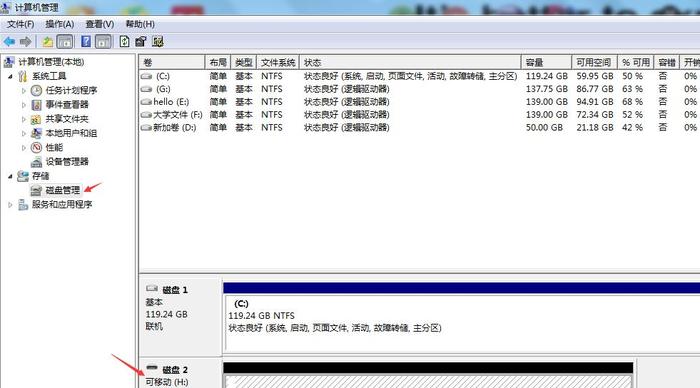This screenshot has height=388, width=700.
Task: Select 服务和应用程序 in the tree
Action: point(62,204)
